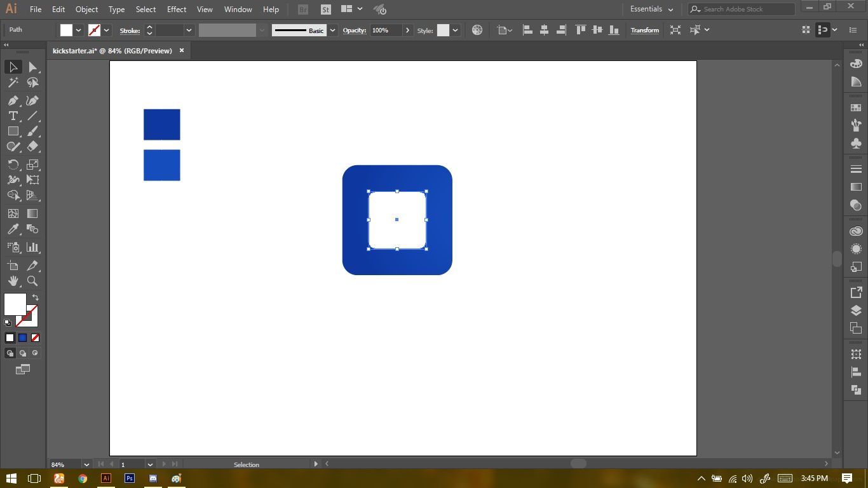Expand the Essentials workspace dropdown

[x=670, y=10]
